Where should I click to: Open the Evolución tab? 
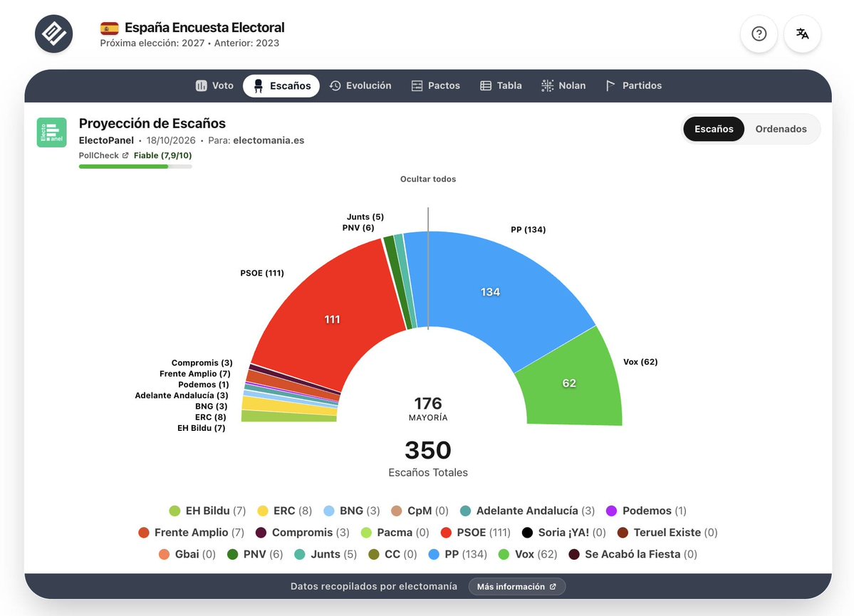pos(360,85)
